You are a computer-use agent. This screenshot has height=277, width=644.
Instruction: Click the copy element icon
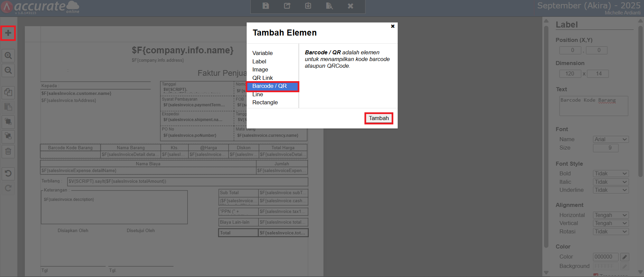click(8, 92)
